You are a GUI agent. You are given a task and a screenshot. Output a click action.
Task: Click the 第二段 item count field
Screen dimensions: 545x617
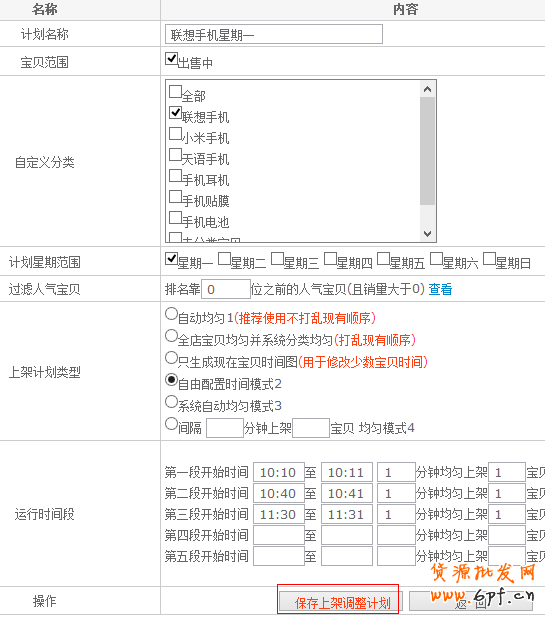coord(507,493)
